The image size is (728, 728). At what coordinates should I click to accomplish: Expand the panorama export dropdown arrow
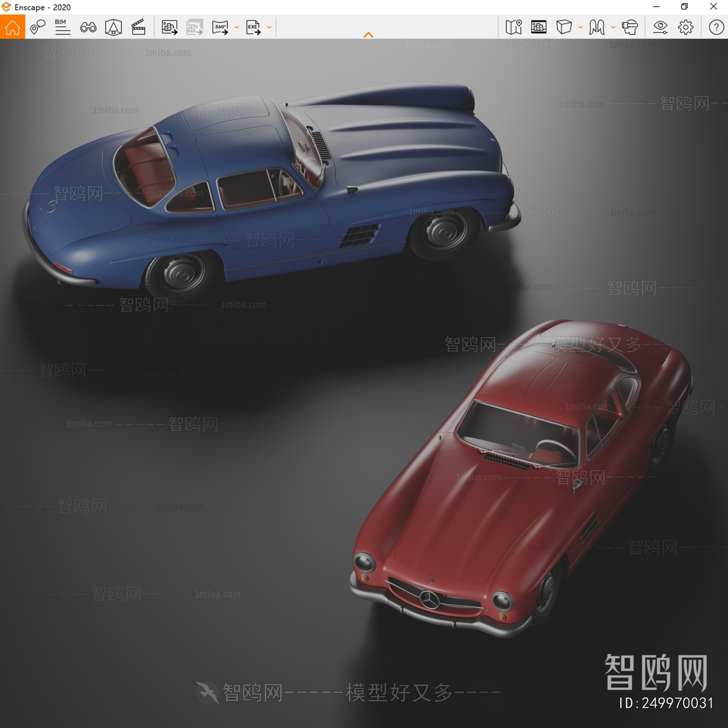pos(237,27)
